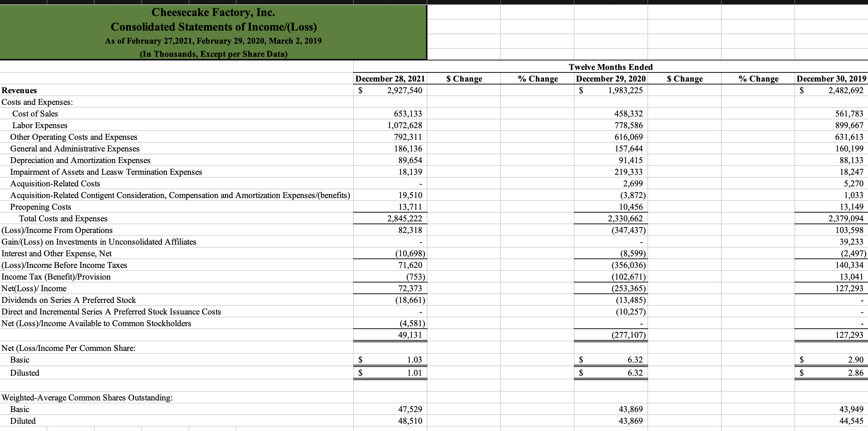Click the Net(Loss)/Income value 72,373
868x431 pixels.
(x=405, y=288)
